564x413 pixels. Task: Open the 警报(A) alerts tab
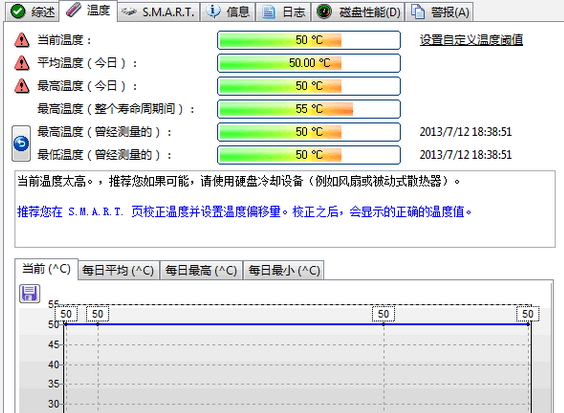(439, 12)
